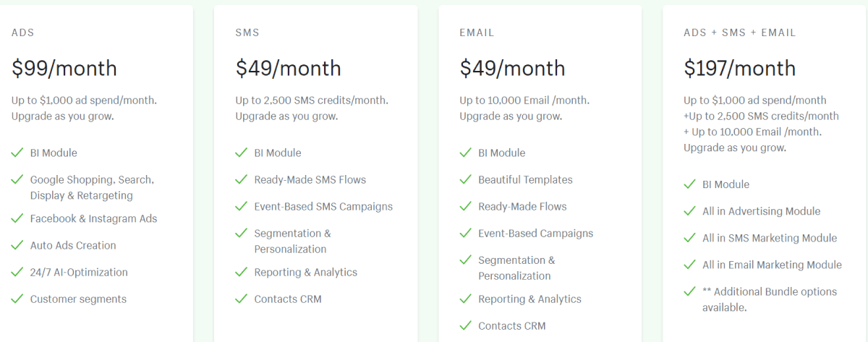Click the checkmark for All in Email Marketing Module
Viewport: 868px width, 342px height.
689,265
